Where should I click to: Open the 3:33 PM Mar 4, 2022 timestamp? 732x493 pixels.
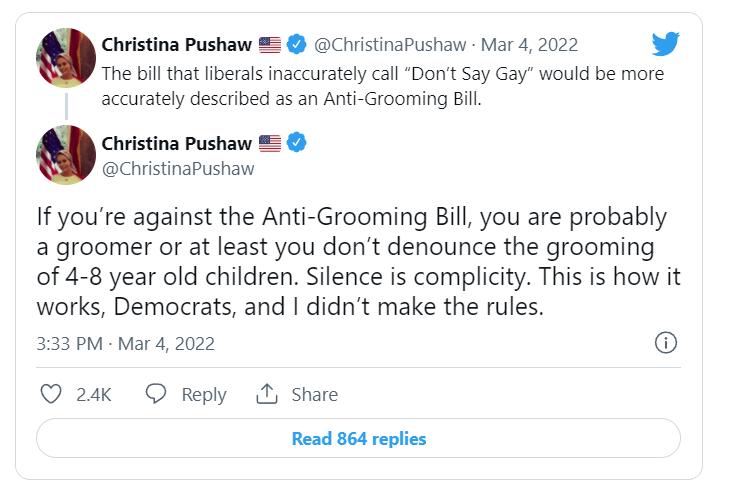click(x=126, y=344)
